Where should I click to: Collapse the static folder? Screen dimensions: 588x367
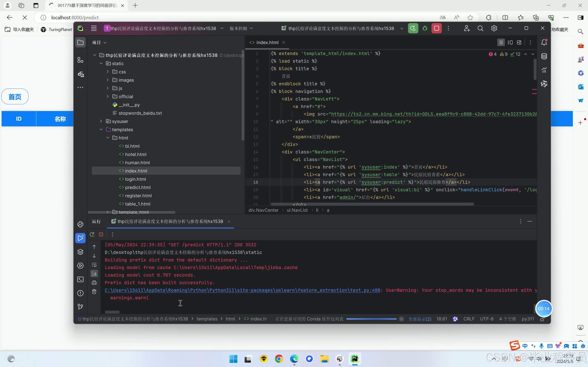coord(101,64)
